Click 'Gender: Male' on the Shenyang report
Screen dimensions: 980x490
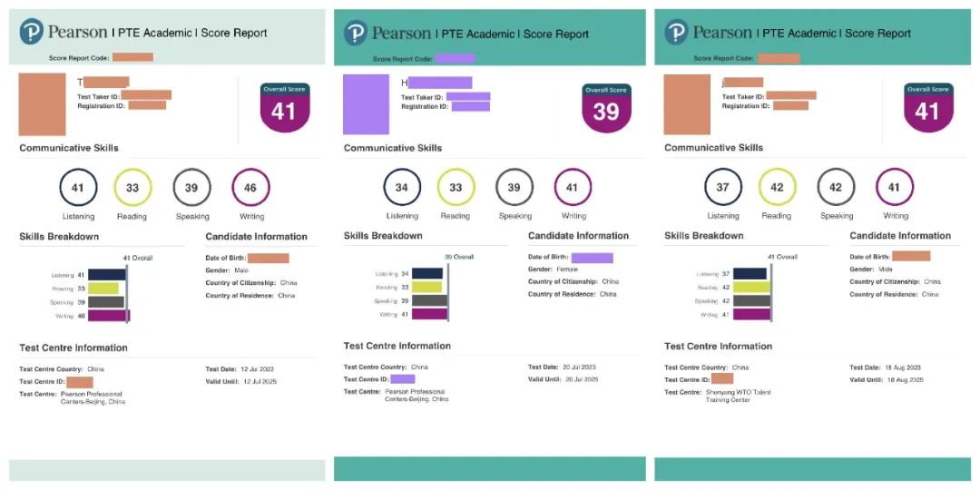coord(870,269)
